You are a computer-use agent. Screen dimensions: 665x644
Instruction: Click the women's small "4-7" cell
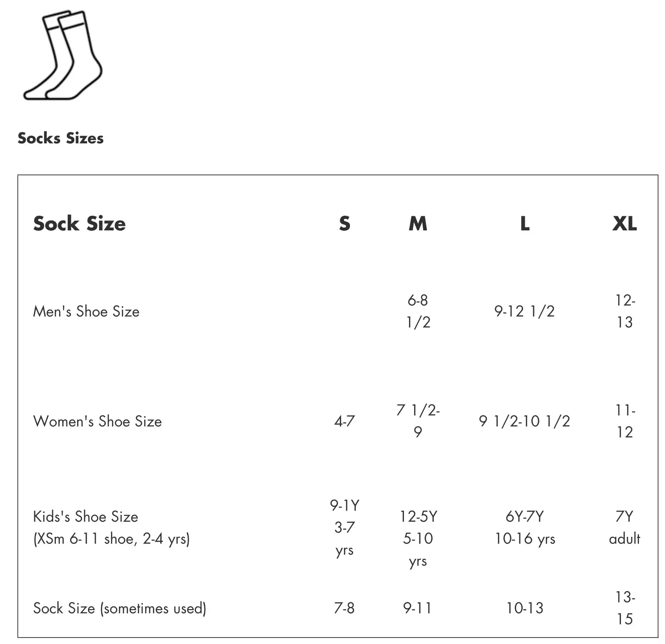click(344, 421)
